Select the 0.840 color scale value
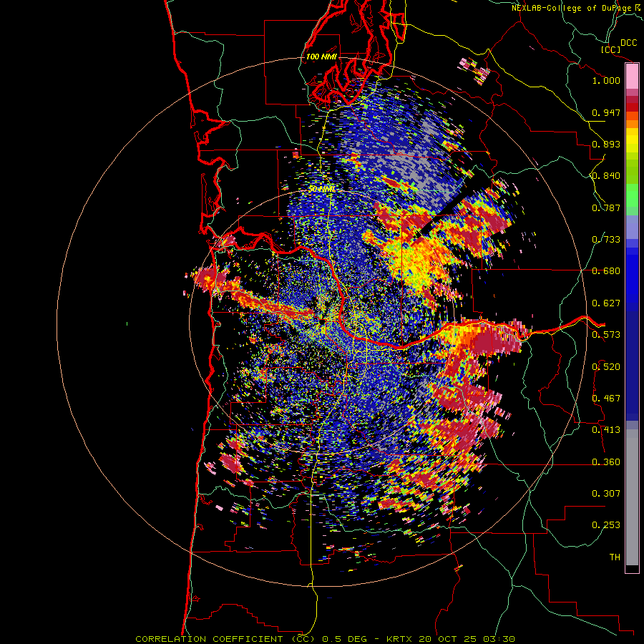Viewport: 644px width, 644px height. (x=606, y=176)
